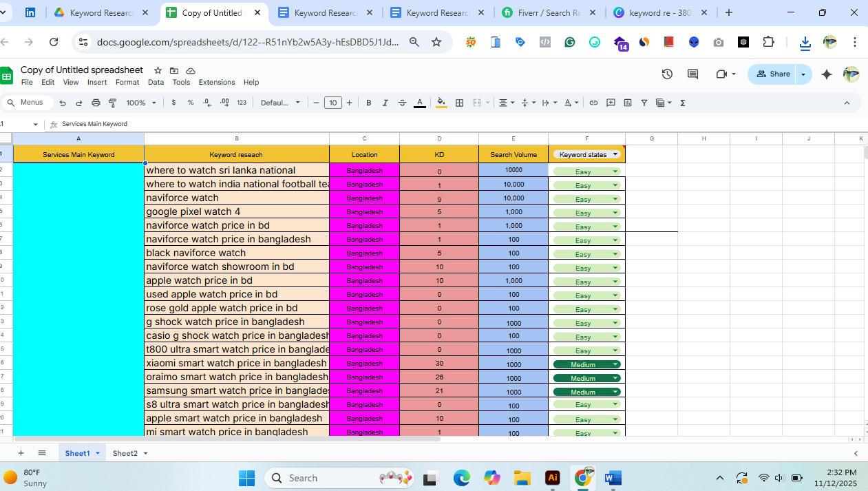Apply strikethrough formatting
Viewport: 868px width, 491px height.
tap(402, 102)
